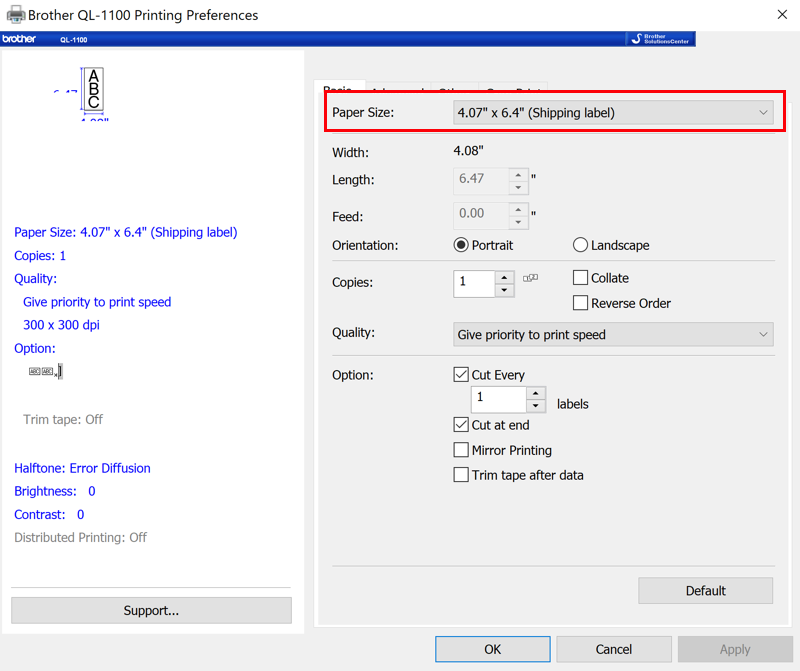Increase the Copies count
The width and height of the screenshot is (800, 671).
(504, 277)
